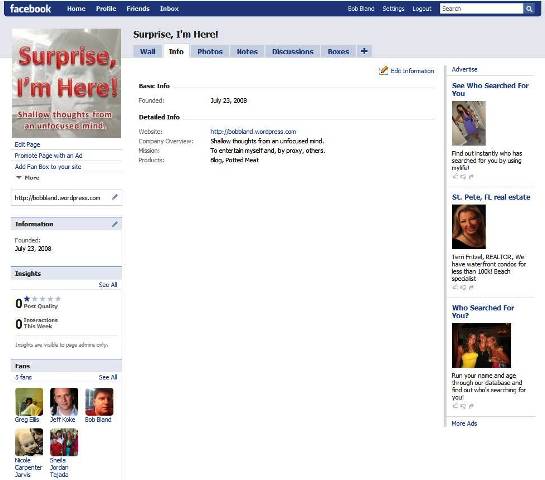This screenshot has width=545, height=480.
Task: Click group photo in Who Searched ad
Action: 481,345
